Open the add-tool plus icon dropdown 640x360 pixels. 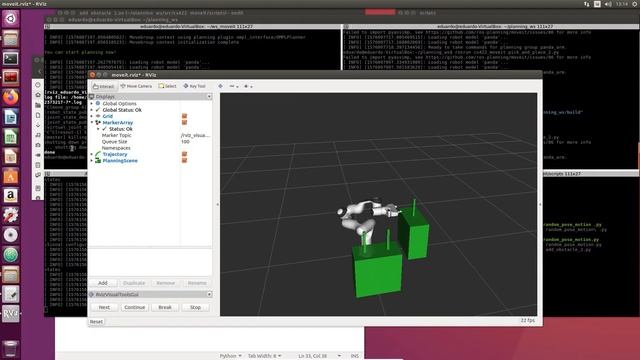(248, 86)
